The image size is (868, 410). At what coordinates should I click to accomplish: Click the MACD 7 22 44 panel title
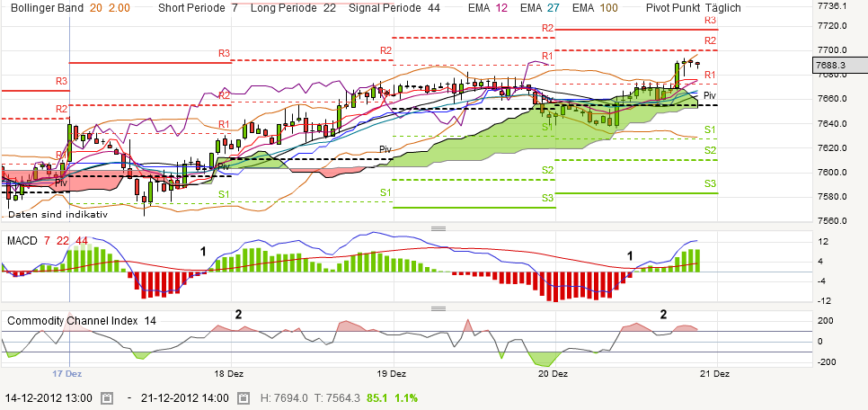pyautogui.click(x=47, y=240)
